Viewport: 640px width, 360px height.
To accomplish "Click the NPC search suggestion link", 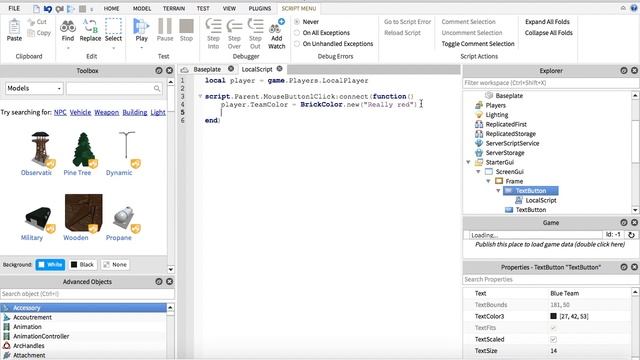I will [x=60, y=112].
